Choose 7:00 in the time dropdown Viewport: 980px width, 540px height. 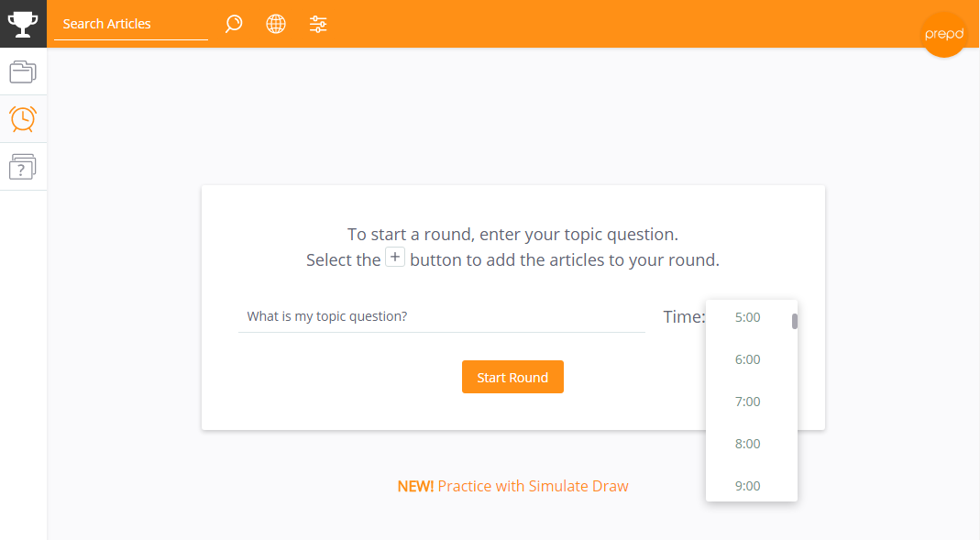[x=747, y=402]
